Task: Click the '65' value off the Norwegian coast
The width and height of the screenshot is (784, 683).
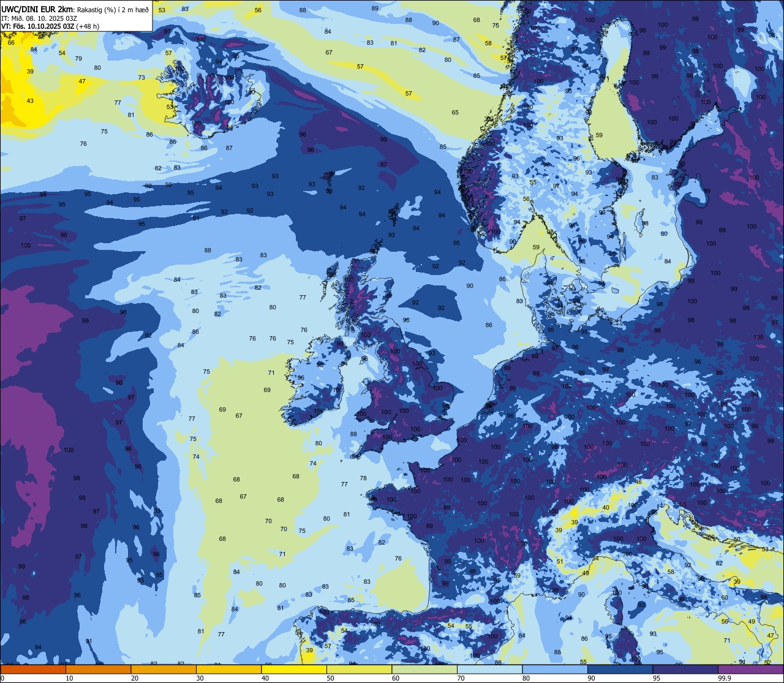Action: coord(455,113)
